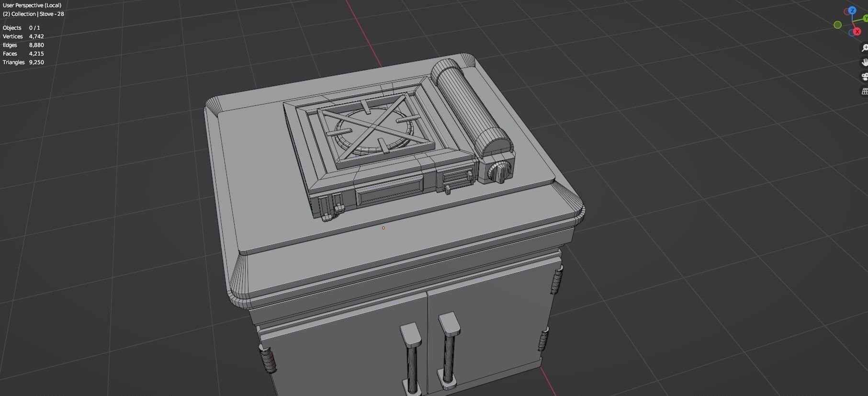Click the stove's control knob
This screenshot has height=396, width=868.
[501, 171]
